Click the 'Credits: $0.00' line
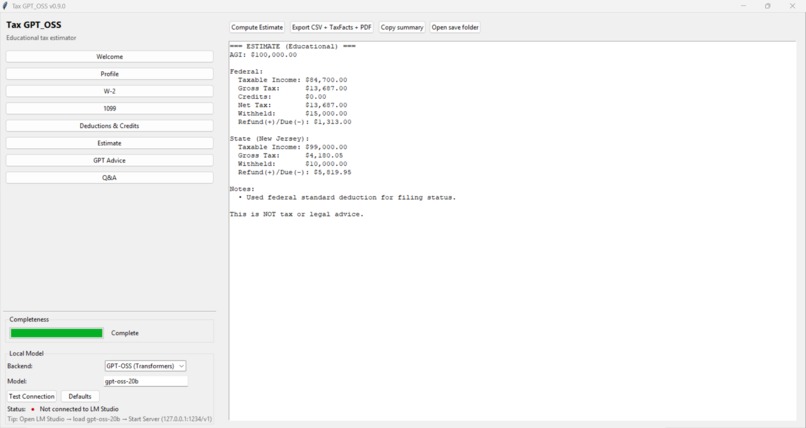Viewport: 806px width, 428px height. (282, 97)
